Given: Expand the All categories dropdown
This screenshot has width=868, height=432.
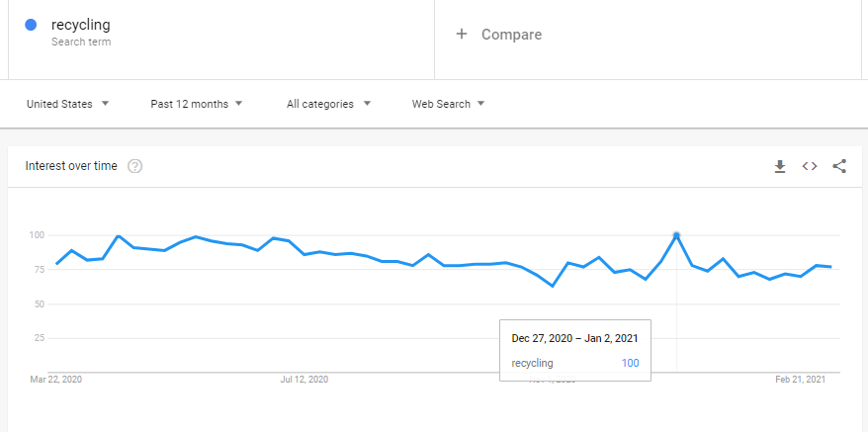Looking at the screenshot, I should (x=328, y=104).
